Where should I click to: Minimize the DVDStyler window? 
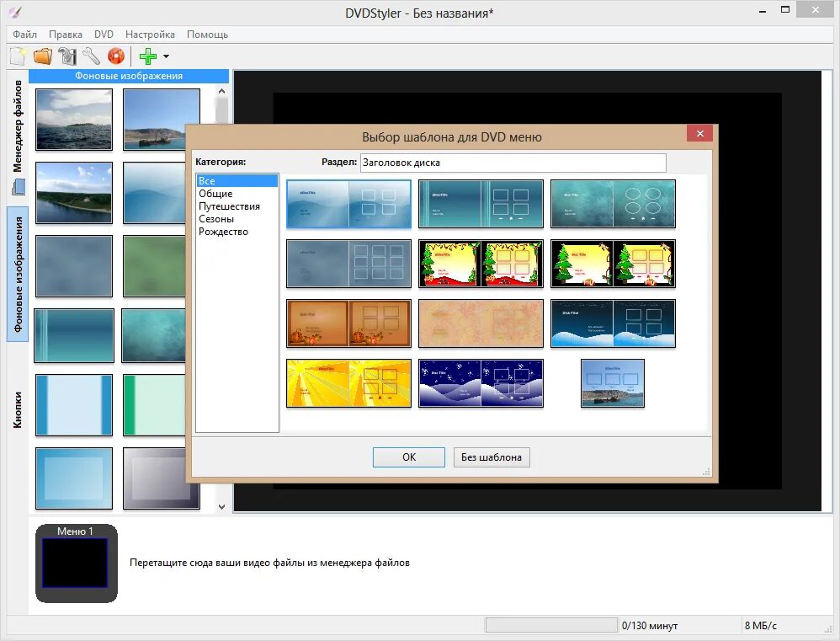click(762, 11)
